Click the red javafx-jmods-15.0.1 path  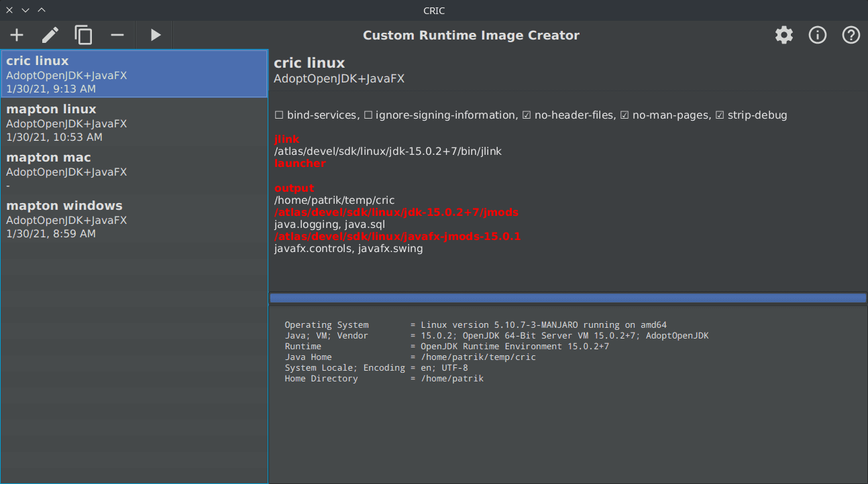397,237
